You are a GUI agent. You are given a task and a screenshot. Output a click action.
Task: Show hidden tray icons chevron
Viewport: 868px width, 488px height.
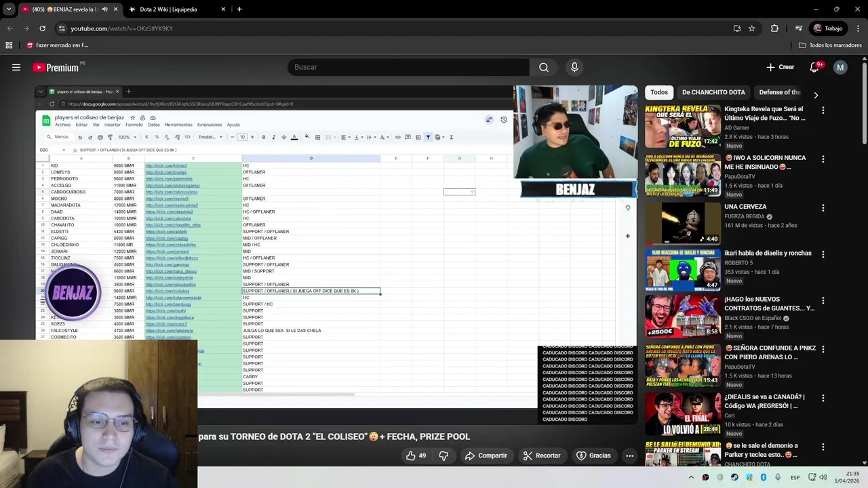pos(691,477)
